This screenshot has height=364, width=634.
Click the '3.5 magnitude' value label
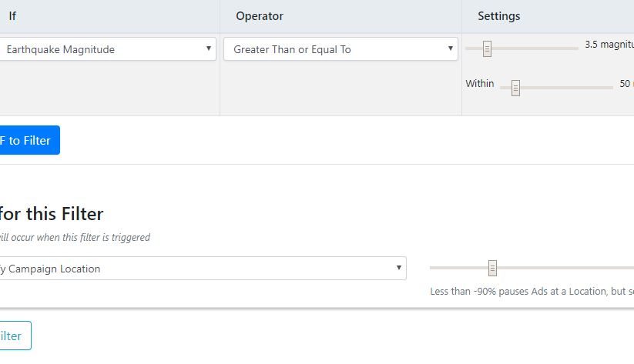pyautogui.click(x=609, y=45)
